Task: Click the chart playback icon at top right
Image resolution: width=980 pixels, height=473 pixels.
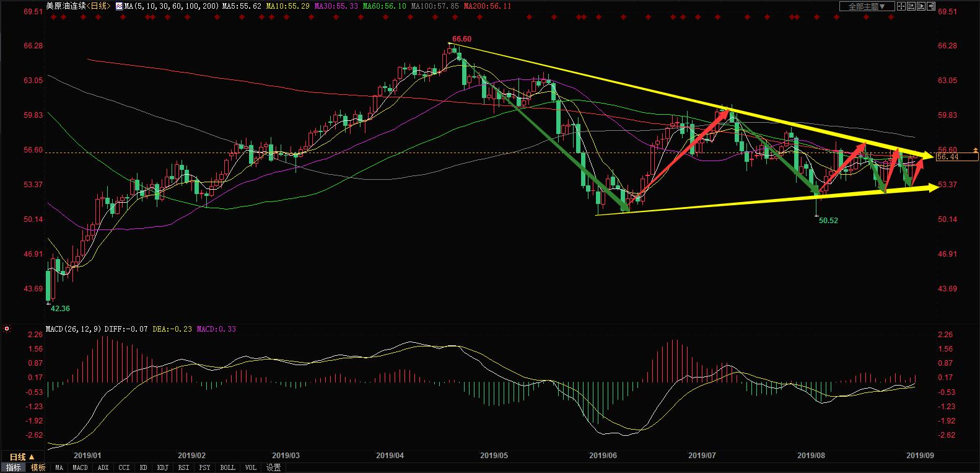Action: 921,6
